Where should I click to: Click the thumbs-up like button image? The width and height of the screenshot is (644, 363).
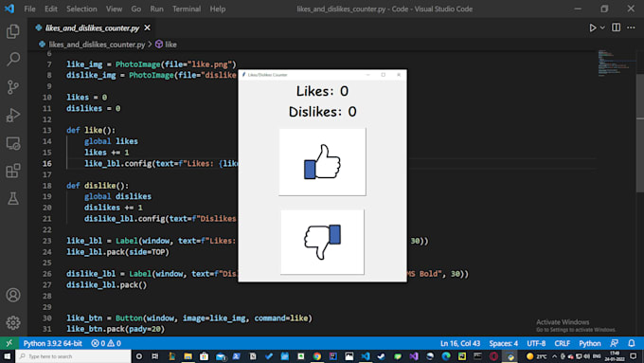[322, 162]
